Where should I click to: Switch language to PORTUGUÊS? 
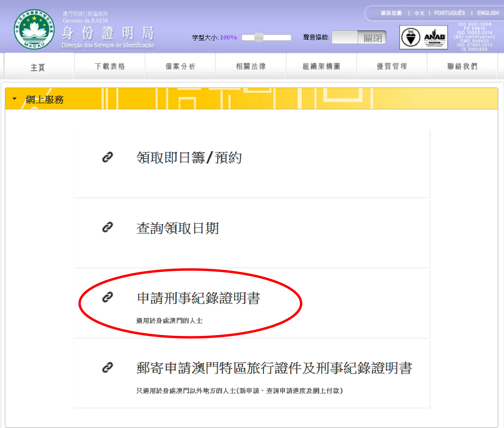coord(450,13)
